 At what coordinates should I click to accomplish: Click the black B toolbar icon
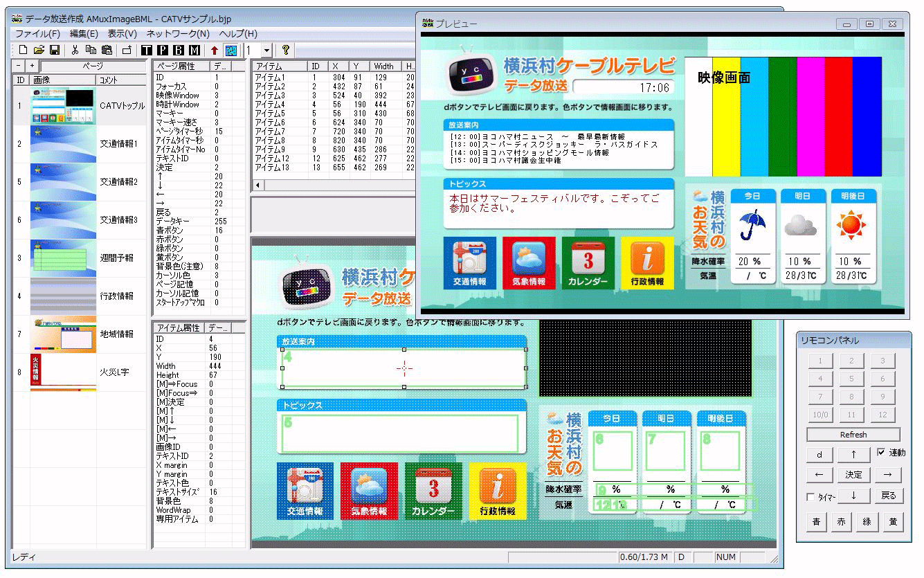179,50
